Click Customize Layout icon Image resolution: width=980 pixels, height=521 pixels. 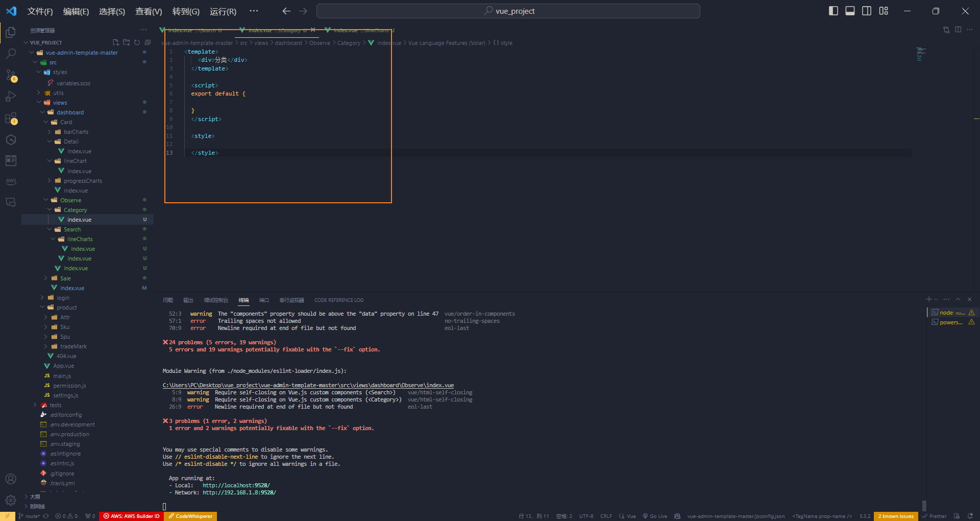tap(884, 11)
